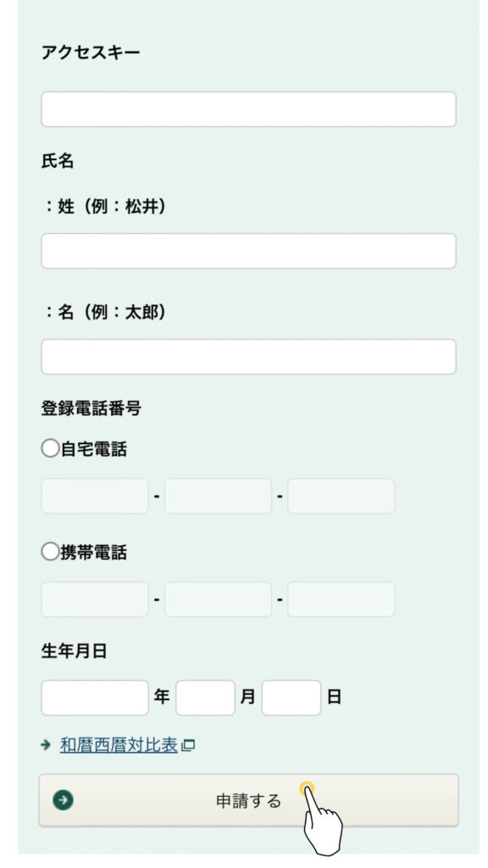Click the 姓 (surname) text field
Viewport: 488px width, 868px height.
coord(248,251)
